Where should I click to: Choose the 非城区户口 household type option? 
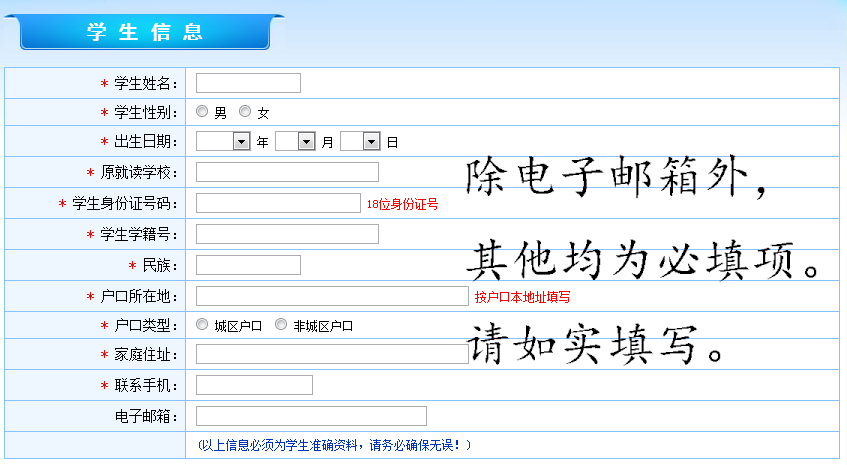tap(281, 324)
